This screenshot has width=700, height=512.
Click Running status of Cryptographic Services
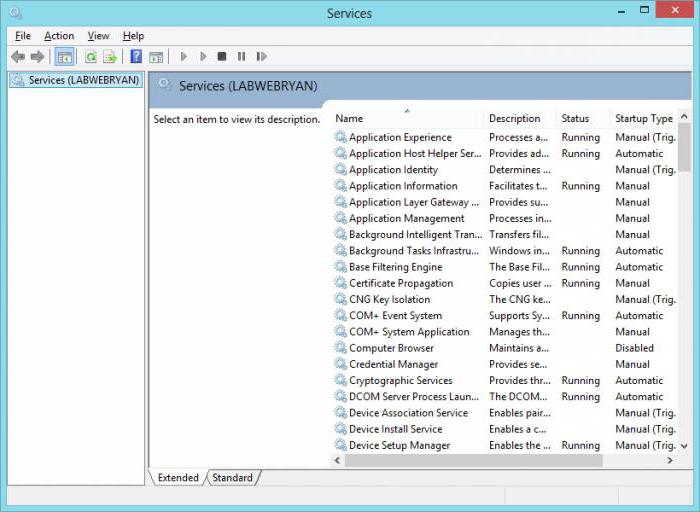581,380
